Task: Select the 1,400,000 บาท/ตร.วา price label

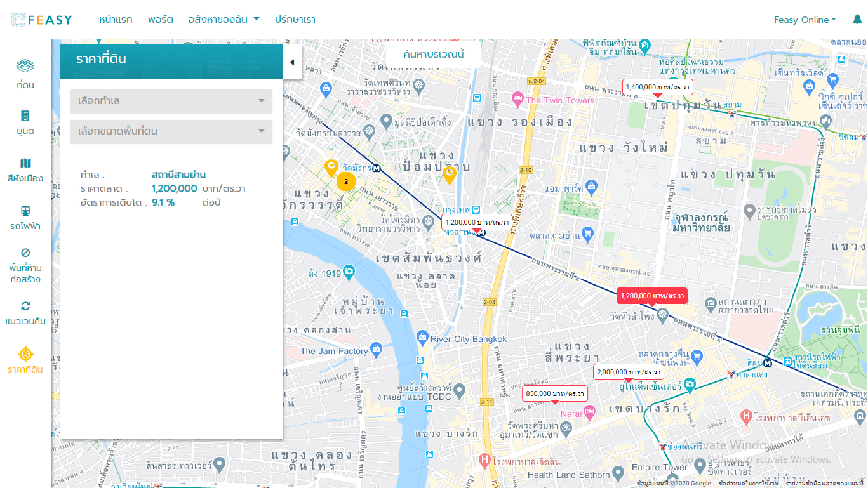Action: [658, 87]
